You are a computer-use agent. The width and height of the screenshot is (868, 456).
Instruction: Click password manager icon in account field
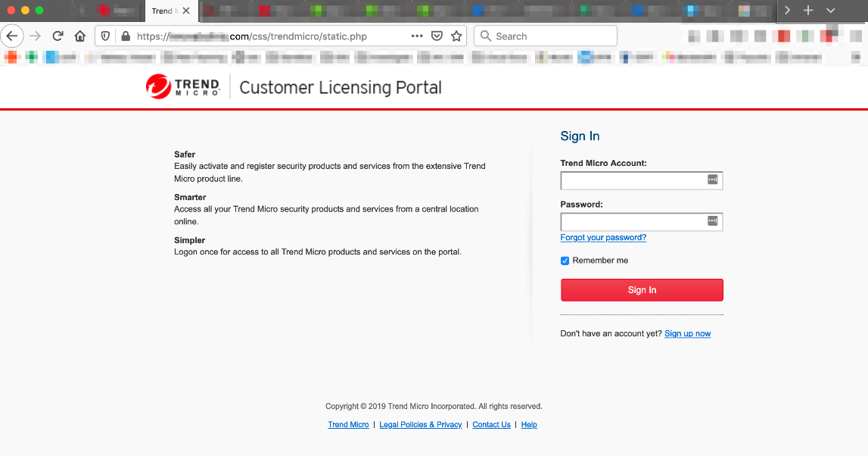pos(712,180)
